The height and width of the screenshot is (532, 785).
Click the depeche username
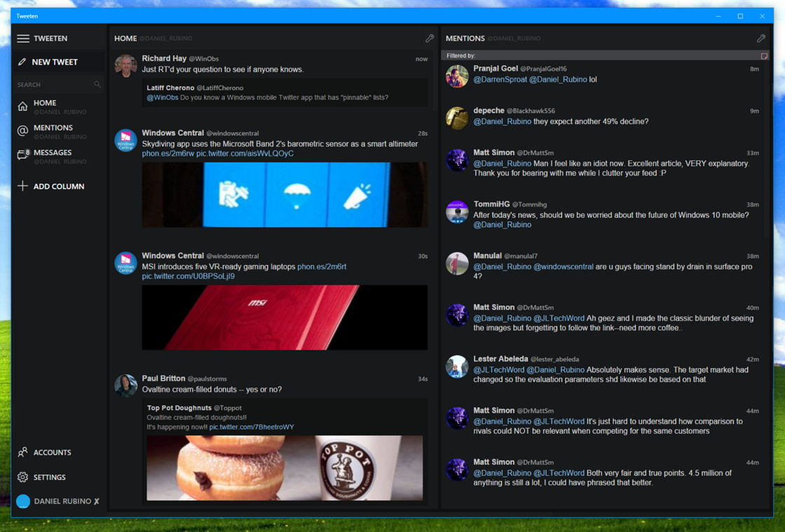coord(489,111)
